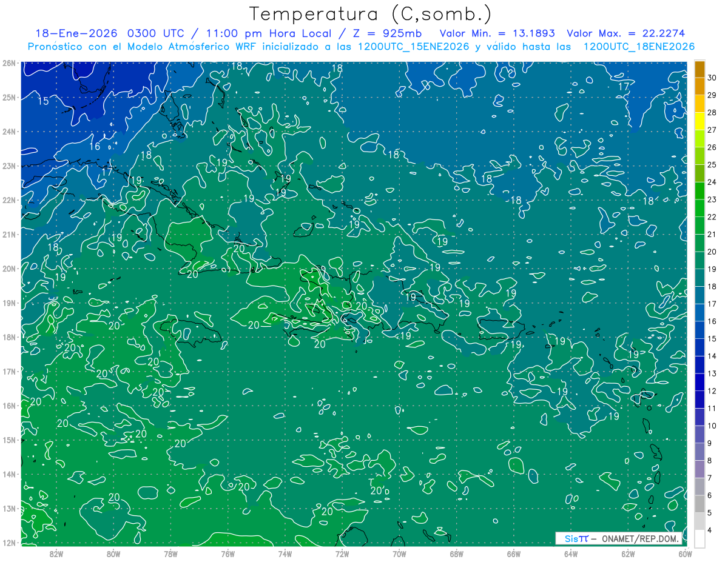Click the '25N' latitude axis label
Screen dimensions: 728x562
pos(9,97)
